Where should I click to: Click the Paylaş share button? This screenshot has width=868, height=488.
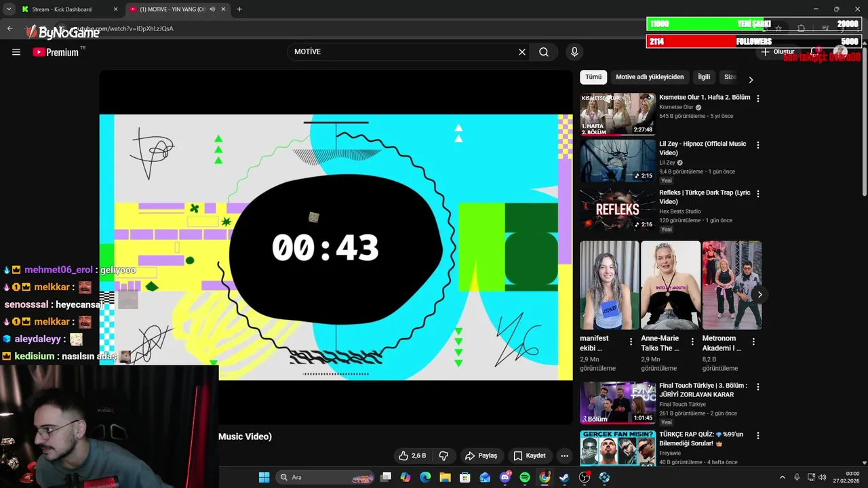481,455
